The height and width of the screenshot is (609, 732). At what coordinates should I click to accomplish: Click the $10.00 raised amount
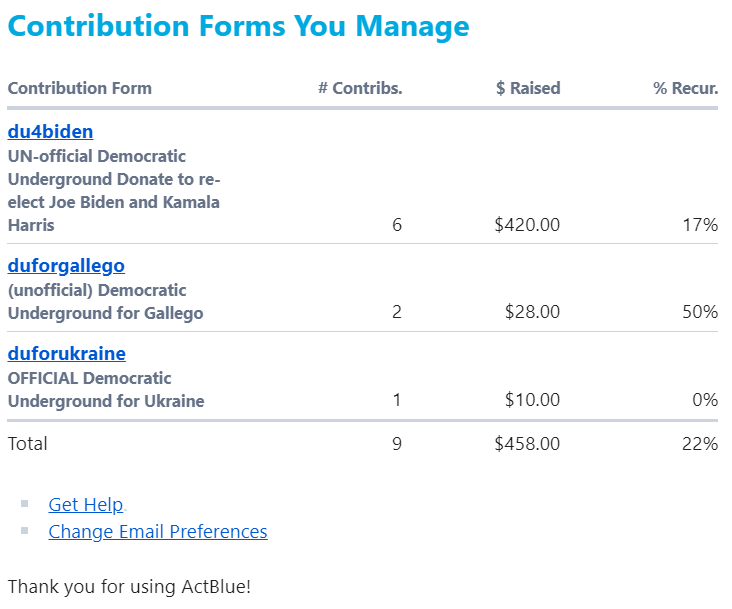532,401
